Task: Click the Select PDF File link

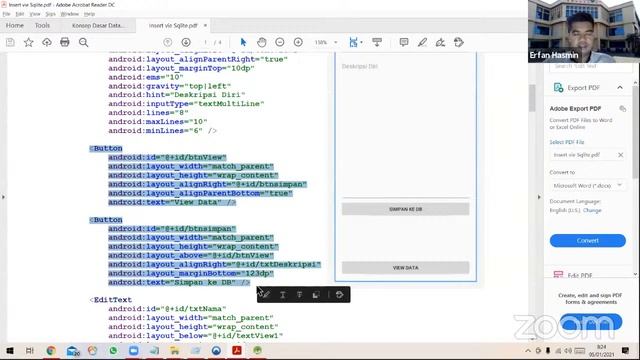Action: tap(567, 142)
